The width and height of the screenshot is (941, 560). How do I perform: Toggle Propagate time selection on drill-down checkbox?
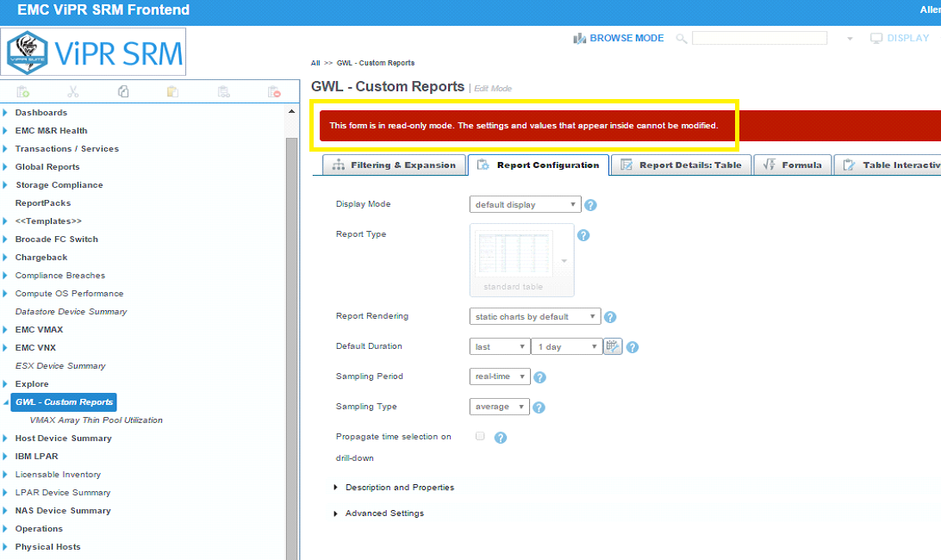480,436
